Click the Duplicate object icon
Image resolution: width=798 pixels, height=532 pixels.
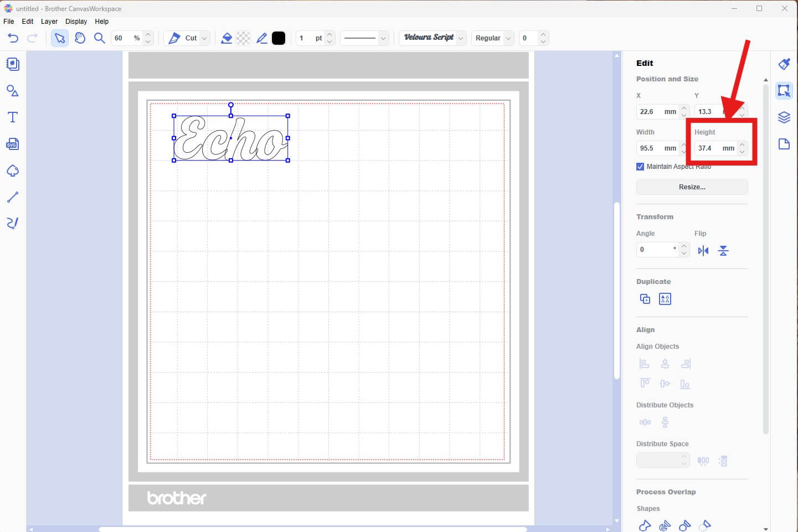pyautogui.click(x=645, y=299)
